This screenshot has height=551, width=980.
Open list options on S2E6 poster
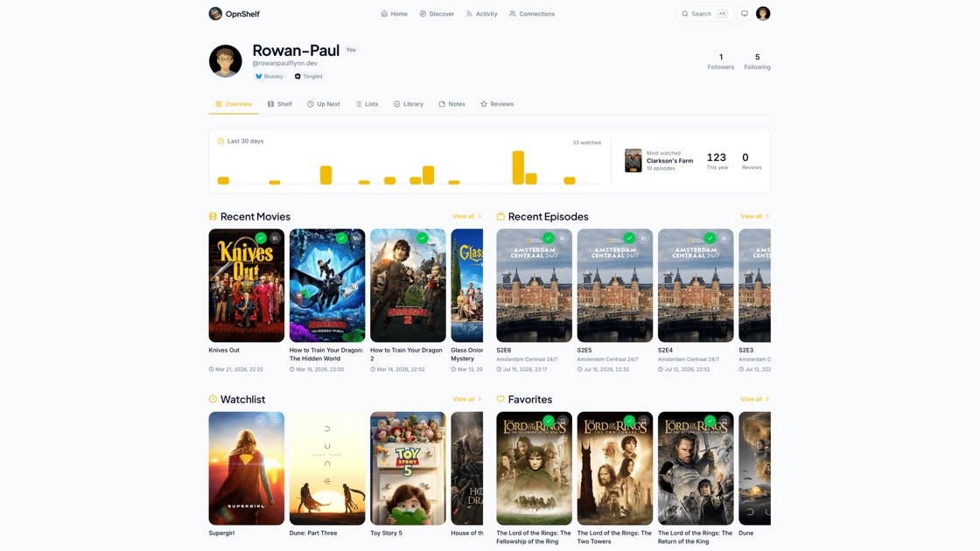(x=563, y=238)
